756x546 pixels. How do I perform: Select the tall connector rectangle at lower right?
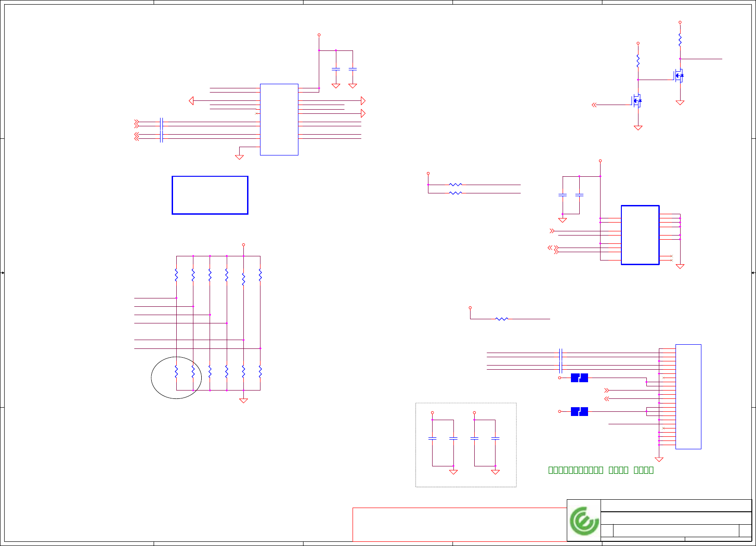click(688, 397)
